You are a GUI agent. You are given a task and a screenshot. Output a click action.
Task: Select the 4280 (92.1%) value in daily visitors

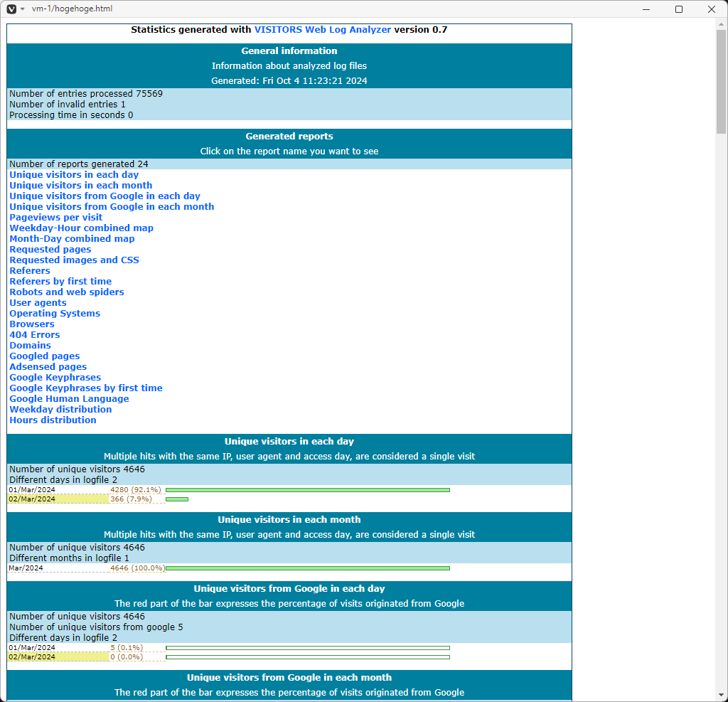click(x=136, y=490)
